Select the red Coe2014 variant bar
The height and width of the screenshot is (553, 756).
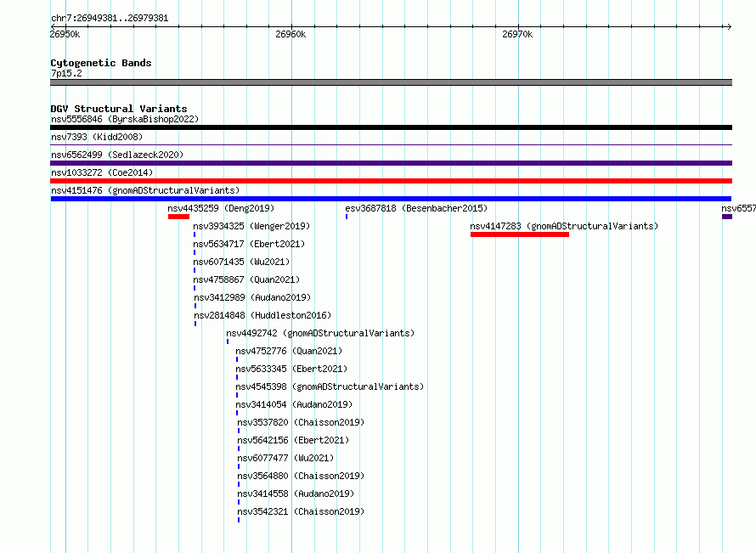point(391,181)
